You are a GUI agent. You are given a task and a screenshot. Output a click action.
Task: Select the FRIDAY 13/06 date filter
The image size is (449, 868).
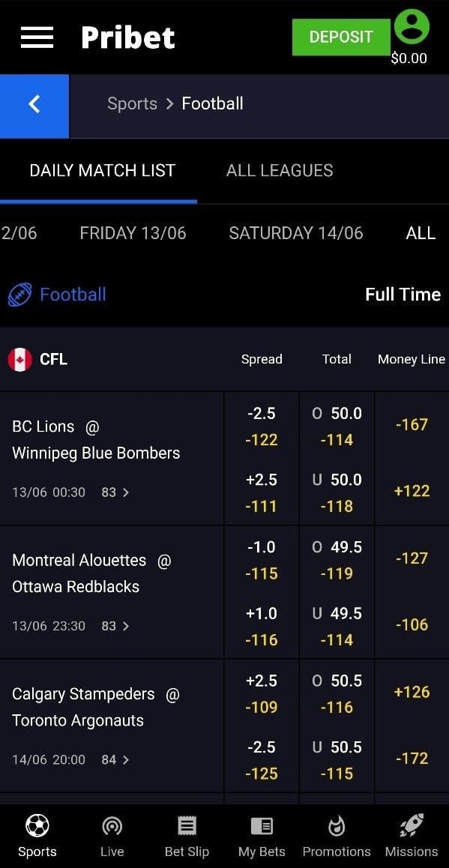click(132, 233)
